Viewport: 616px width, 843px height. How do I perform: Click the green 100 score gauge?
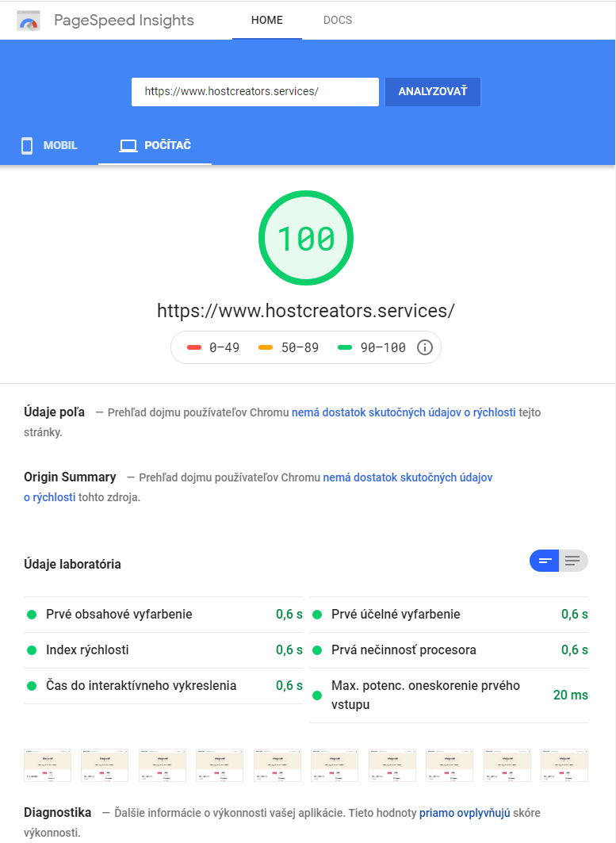tap(306, 239)
